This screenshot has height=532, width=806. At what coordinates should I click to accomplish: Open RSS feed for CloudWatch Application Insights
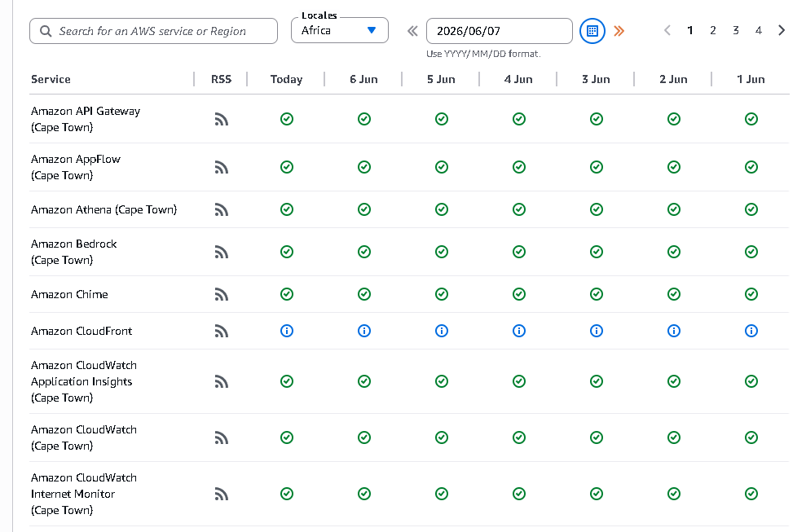tap(221, 381)
